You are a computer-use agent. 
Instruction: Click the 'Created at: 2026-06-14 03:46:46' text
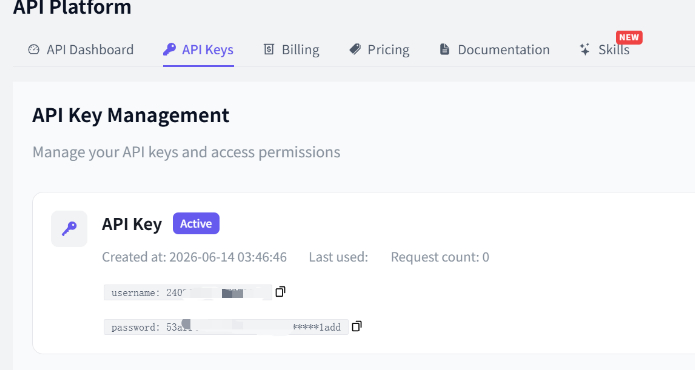[194, 257]
